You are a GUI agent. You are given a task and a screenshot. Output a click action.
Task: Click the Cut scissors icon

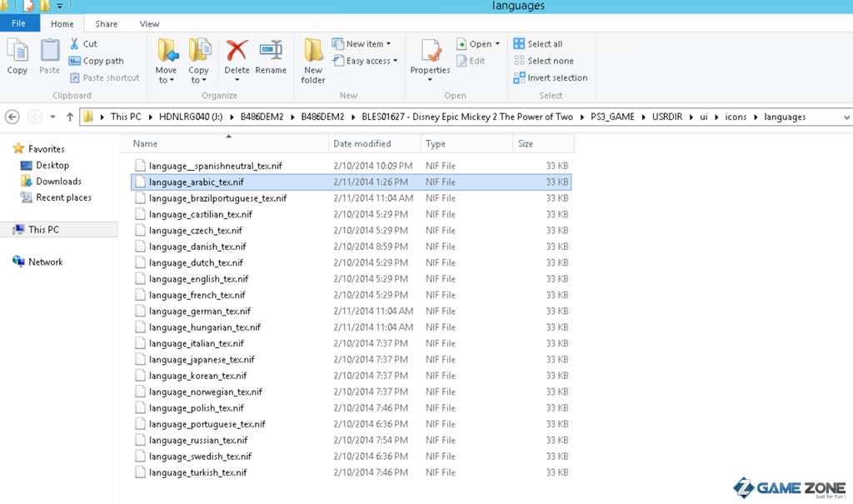[x=74, y=43]
